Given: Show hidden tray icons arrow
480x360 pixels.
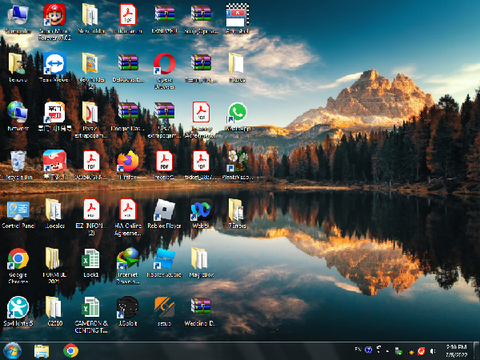Looking at the screenshot, I should click(x=387, y=351).
